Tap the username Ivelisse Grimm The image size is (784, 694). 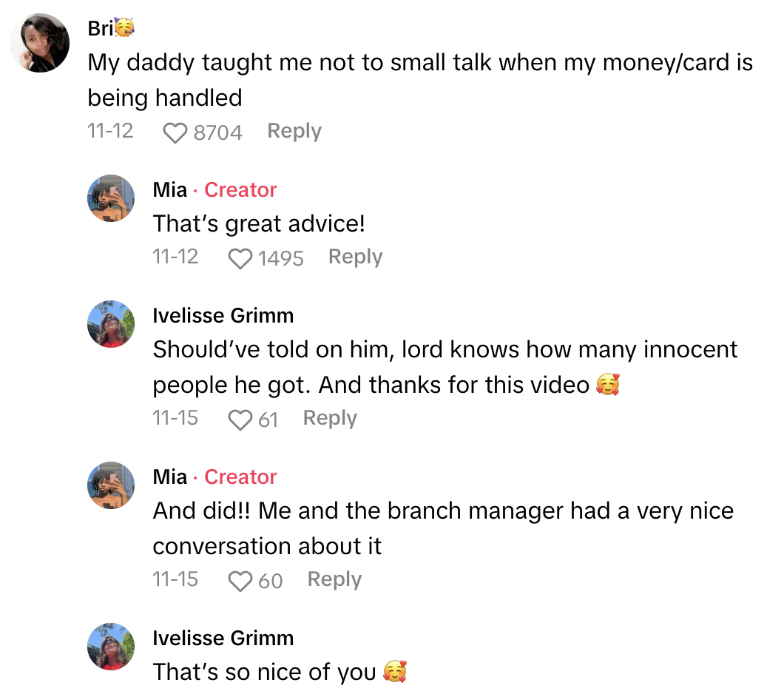click(x=223, y=315)
